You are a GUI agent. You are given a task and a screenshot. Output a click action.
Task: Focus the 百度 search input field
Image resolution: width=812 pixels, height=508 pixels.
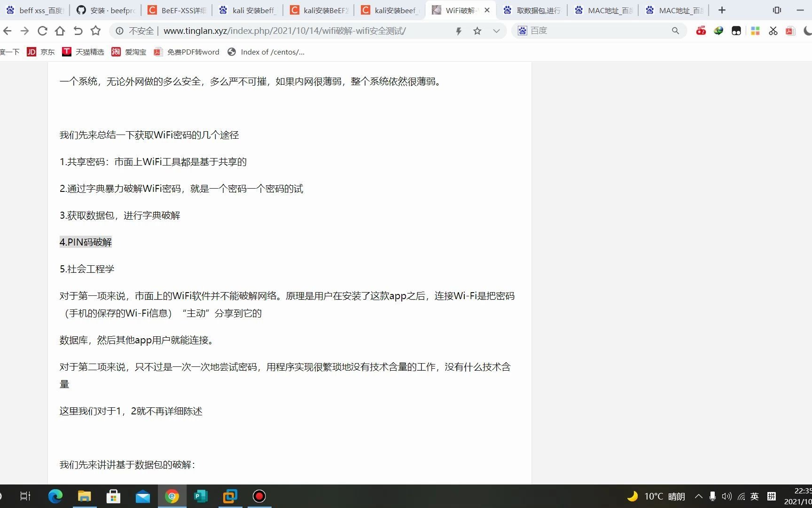599,31
